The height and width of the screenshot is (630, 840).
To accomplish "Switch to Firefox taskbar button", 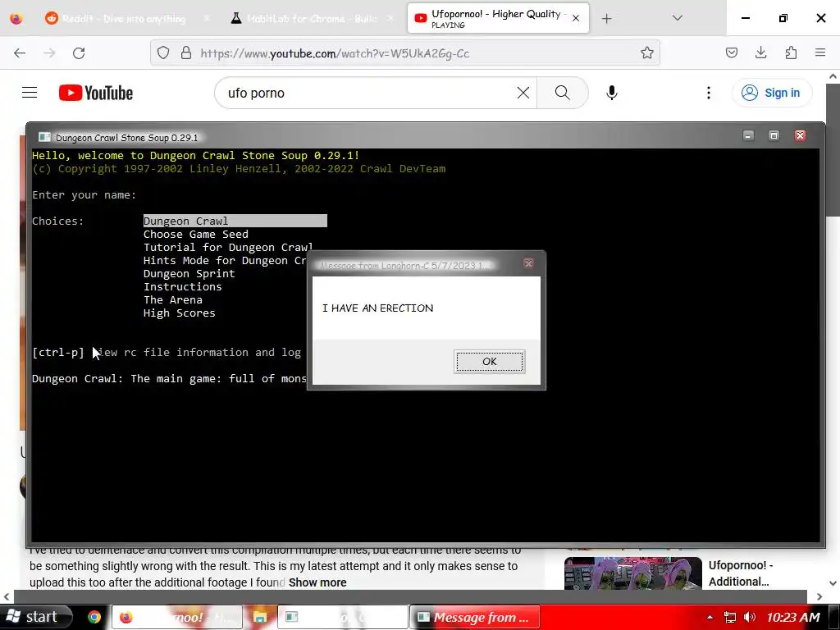I will (x=177, y=617).
